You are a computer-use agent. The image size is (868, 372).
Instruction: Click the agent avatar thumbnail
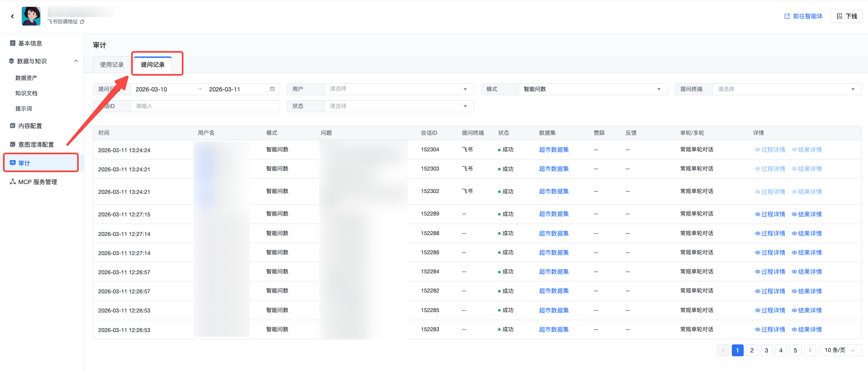(31, 16)
